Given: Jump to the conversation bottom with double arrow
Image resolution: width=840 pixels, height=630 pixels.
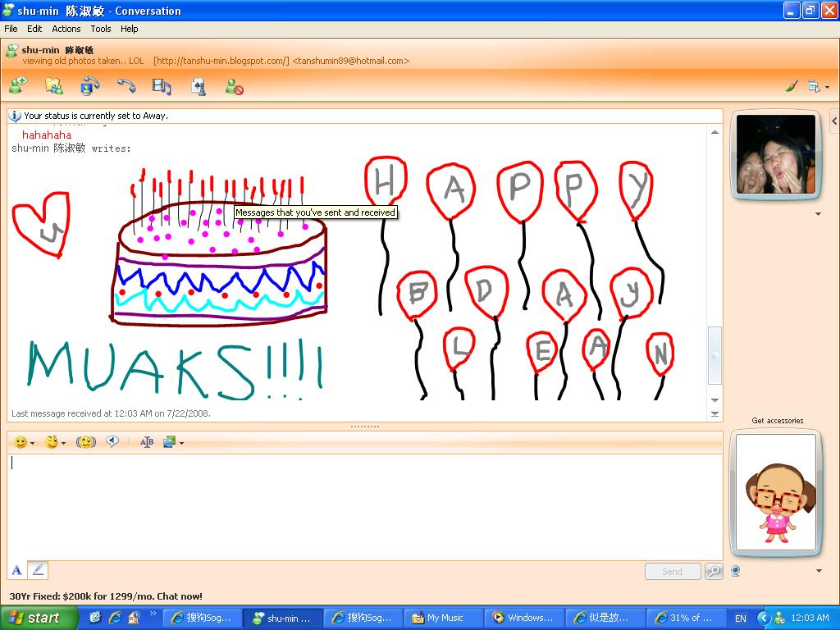Looking at the screenshot, I should (x=714, y=413).
